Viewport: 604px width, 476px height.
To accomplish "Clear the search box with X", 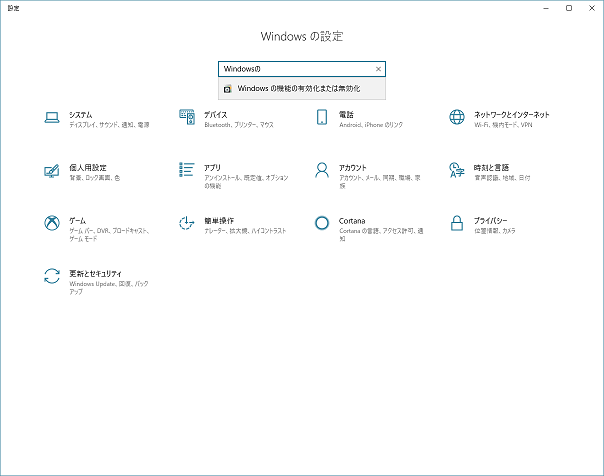I will click(378, 69).
